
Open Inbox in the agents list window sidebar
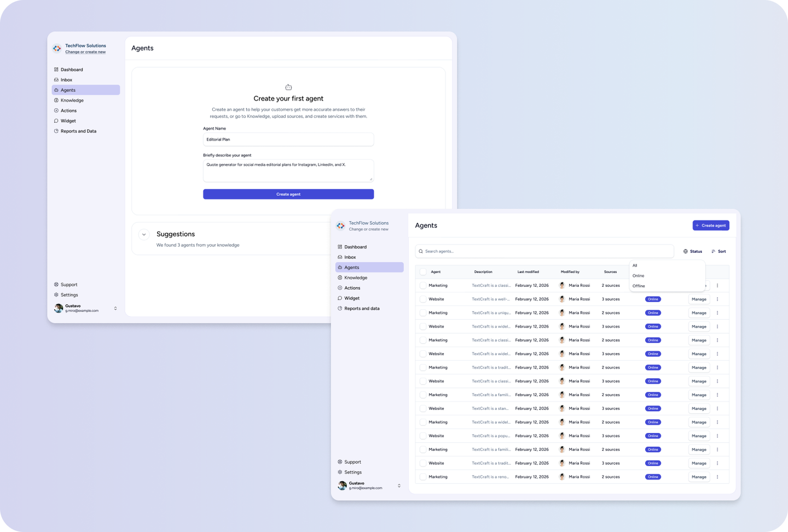(x=369, y=257)
